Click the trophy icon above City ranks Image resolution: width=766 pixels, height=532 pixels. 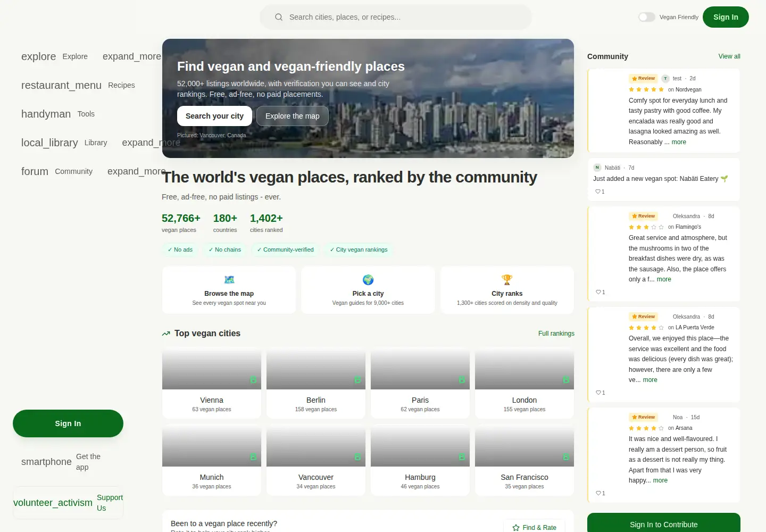[x=507, y=280]
